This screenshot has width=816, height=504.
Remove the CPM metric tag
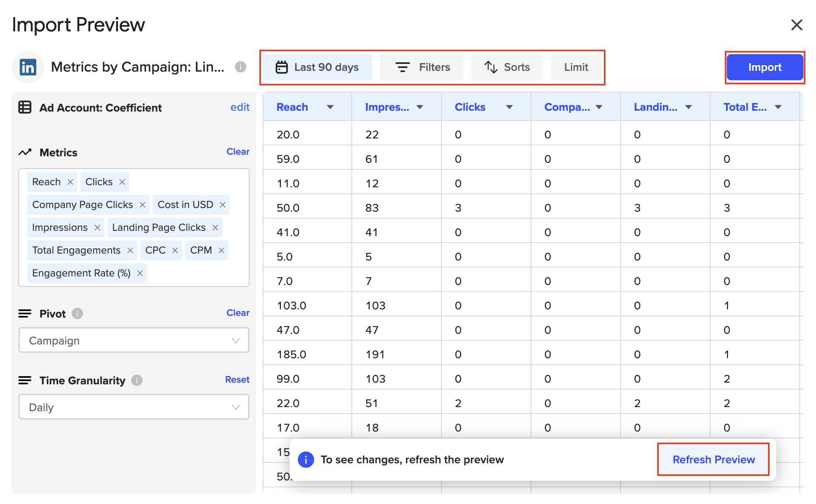click(x=222, y=250)
